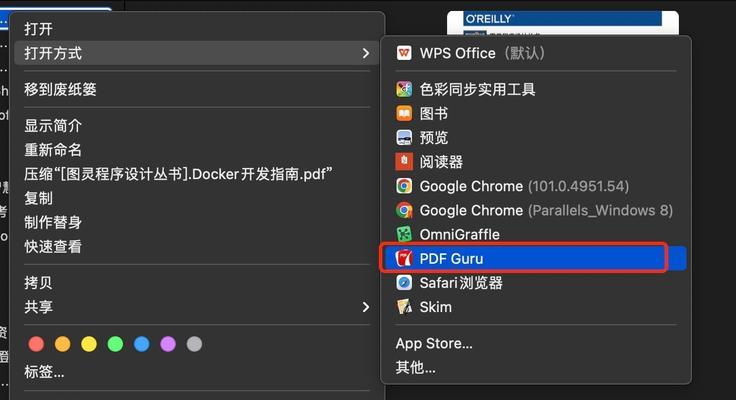Open with PDF Guru
This screenshot has width=736, height=400.
(x=536, y=259)
